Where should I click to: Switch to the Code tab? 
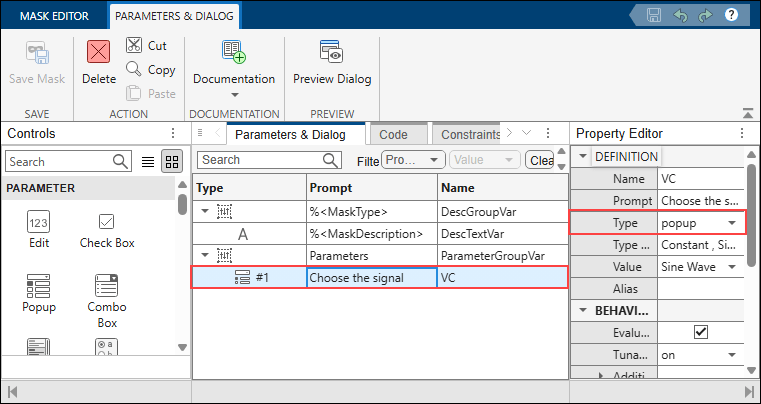coord(393,135)
